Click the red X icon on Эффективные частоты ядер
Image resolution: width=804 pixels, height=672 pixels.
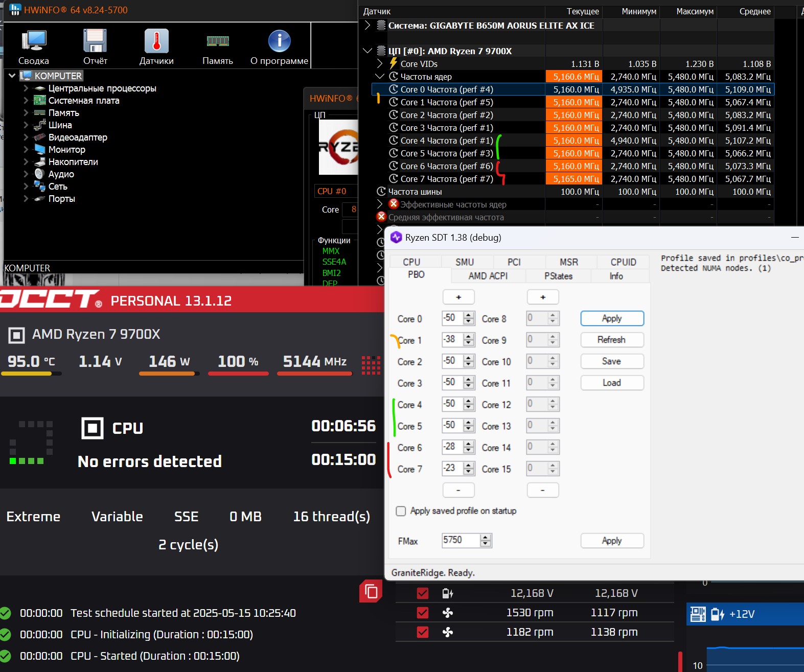tap(394, 204)
